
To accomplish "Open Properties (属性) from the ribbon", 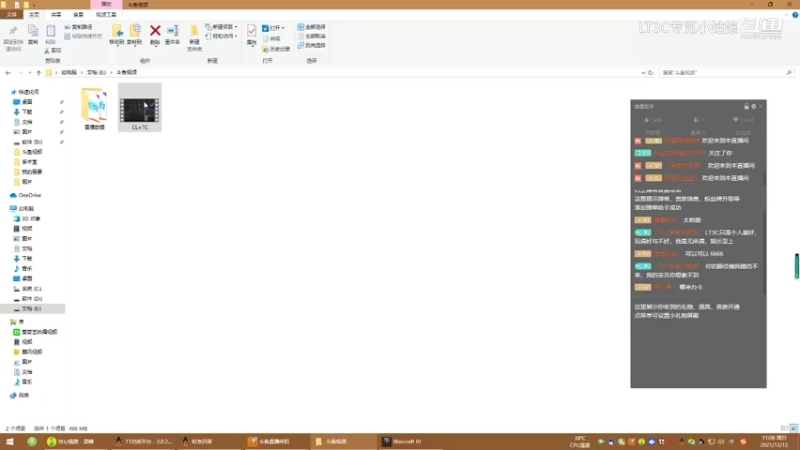I will [x=252, y=35].
